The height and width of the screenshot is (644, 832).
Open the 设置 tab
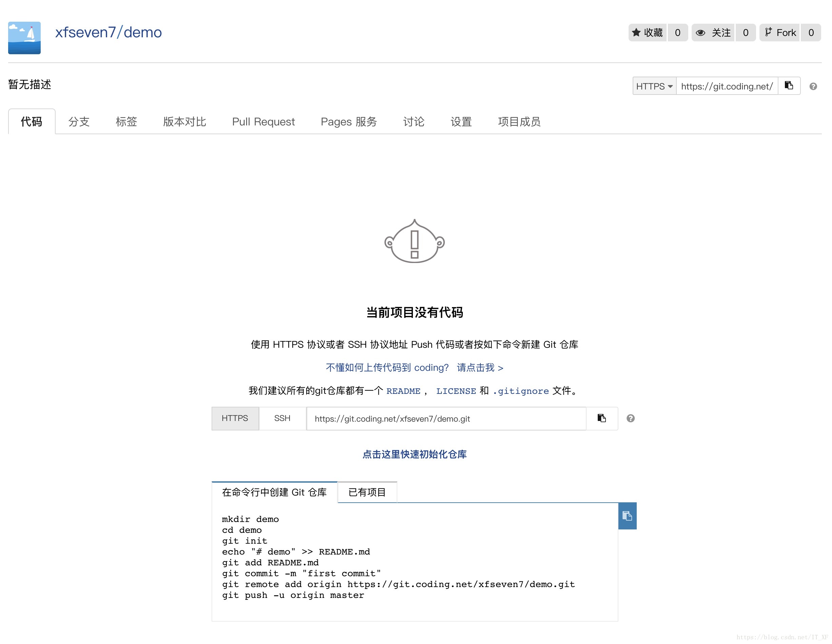461,121
